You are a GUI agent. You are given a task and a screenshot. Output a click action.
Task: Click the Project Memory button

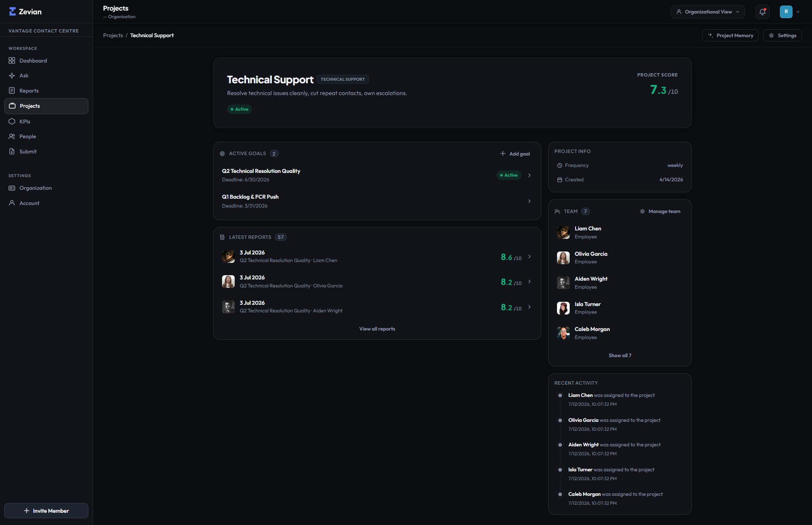point(730,36)
